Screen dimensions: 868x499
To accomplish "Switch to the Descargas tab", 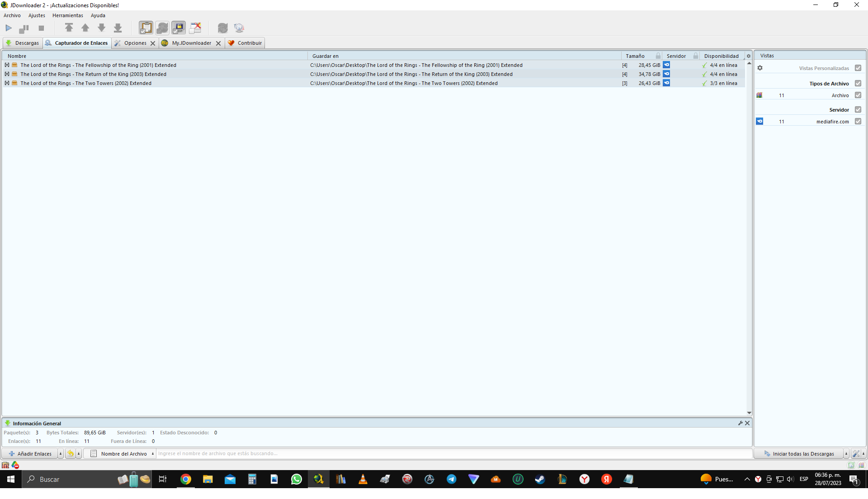I will [x=23, y=43].
